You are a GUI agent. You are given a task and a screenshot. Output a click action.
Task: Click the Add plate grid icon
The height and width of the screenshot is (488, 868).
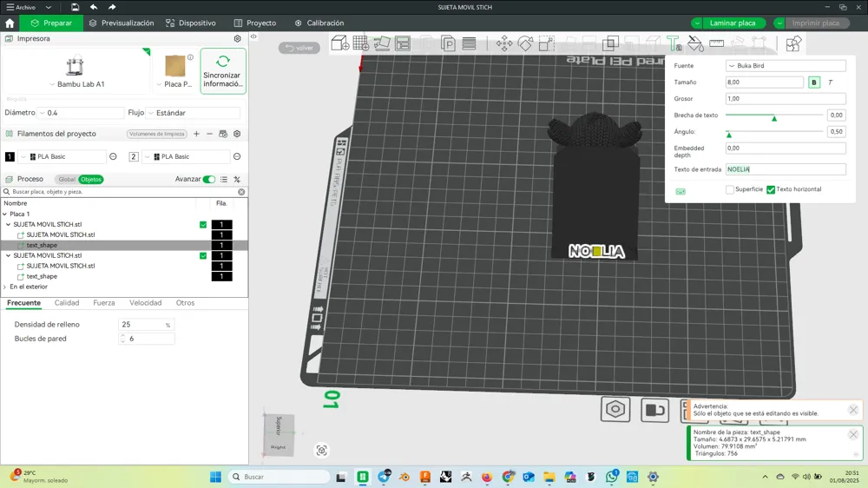tap(361, 43)
